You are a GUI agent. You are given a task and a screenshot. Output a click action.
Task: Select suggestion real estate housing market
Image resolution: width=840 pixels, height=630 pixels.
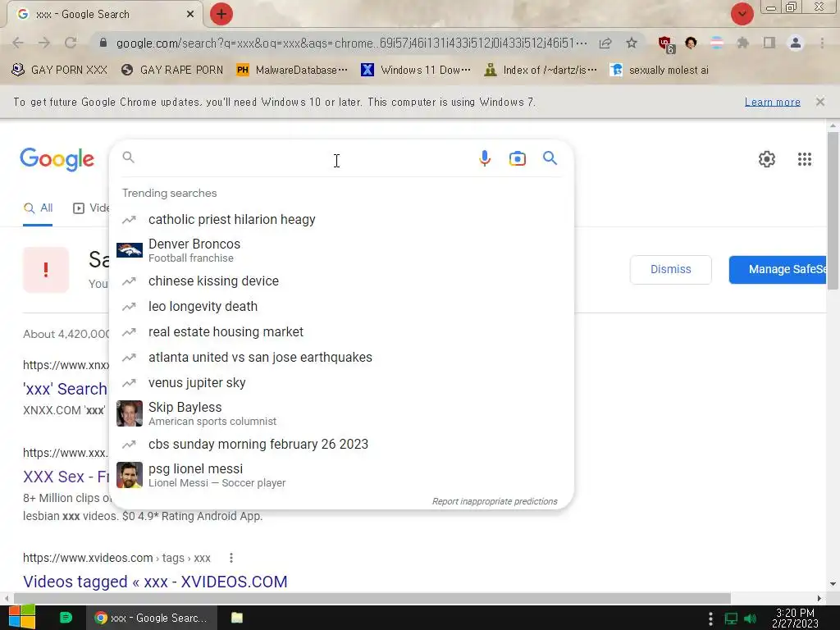point(341,332)
